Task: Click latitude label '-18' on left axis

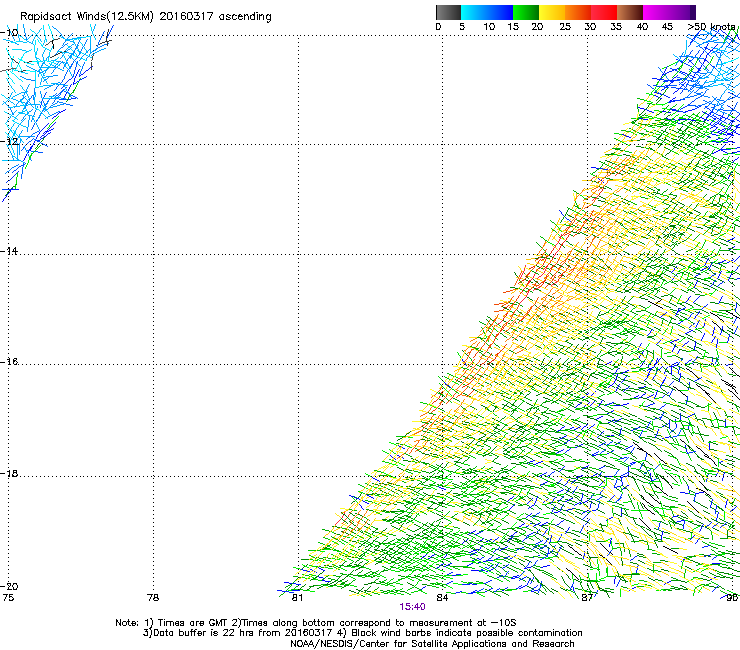Action: tap(9, 473)
